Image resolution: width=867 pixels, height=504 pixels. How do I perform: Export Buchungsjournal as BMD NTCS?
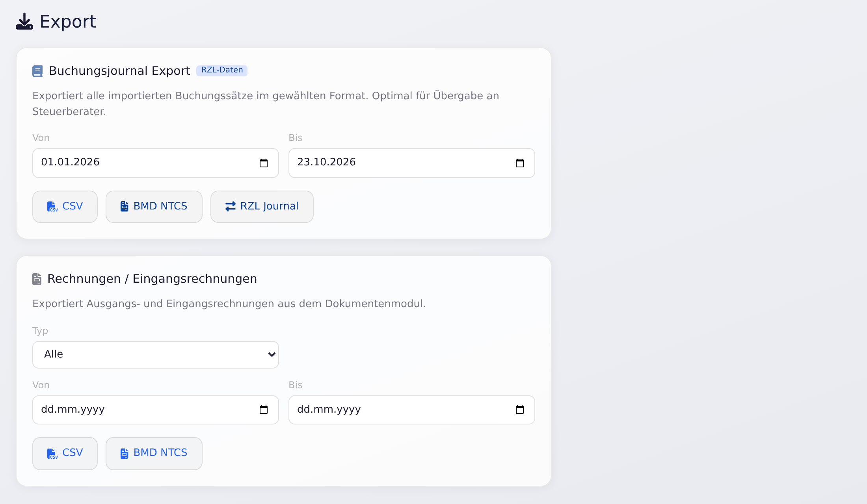[154, 207]
